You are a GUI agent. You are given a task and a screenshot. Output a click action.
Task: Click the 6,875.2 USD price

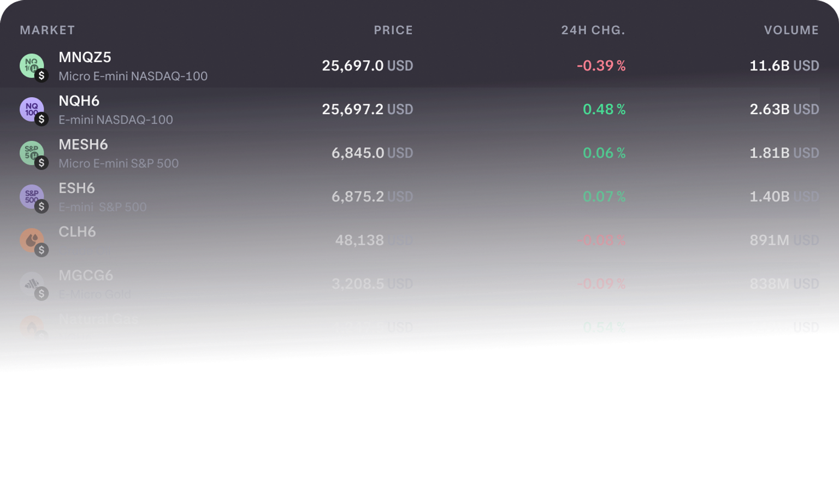[x=373, y=197]
